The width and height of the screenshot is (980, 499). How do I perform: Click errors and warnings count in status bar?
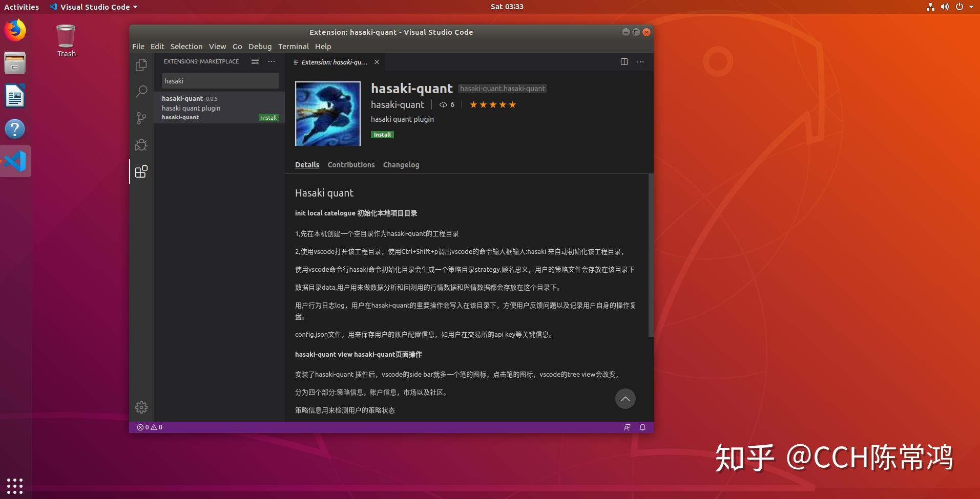[150, 427]
